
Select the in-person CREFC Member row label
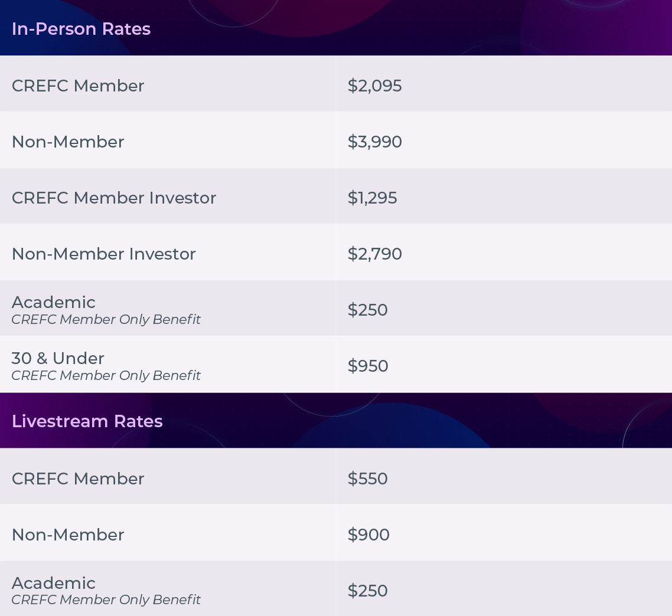click(78, 86)
